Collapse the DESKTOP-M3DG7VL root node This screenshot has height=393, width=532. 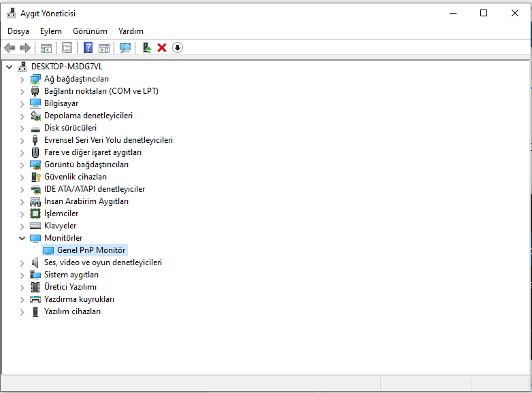[x=10, y=67]
